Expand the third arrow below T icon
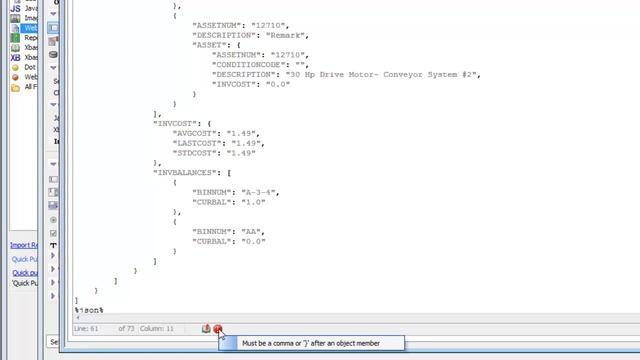640x360 pixels. point(53,282)
